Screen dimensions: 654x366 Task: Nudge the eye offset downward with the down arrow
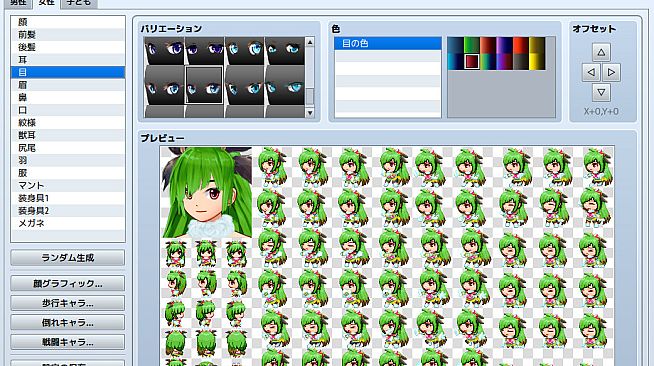(601, 92)
